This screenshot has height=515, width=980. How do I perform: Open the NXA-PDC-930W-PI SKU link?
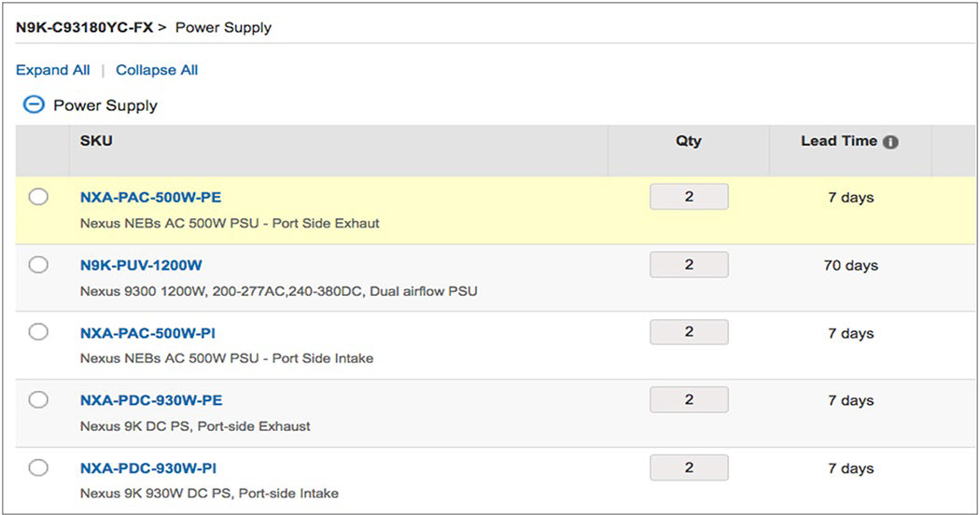point(148,468)
